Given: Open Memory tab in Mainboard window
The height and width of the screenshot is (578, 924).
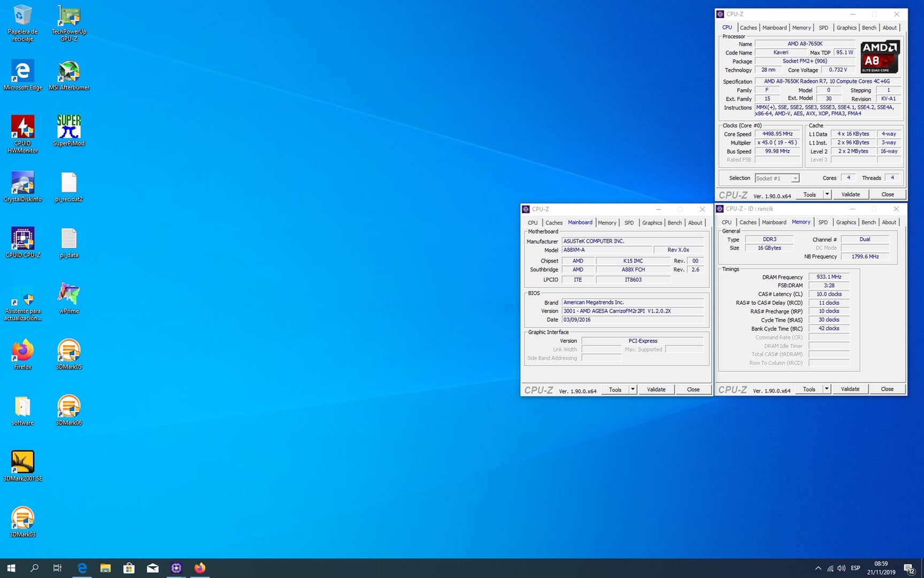Looking at the screenshot, I should (607, 223).
